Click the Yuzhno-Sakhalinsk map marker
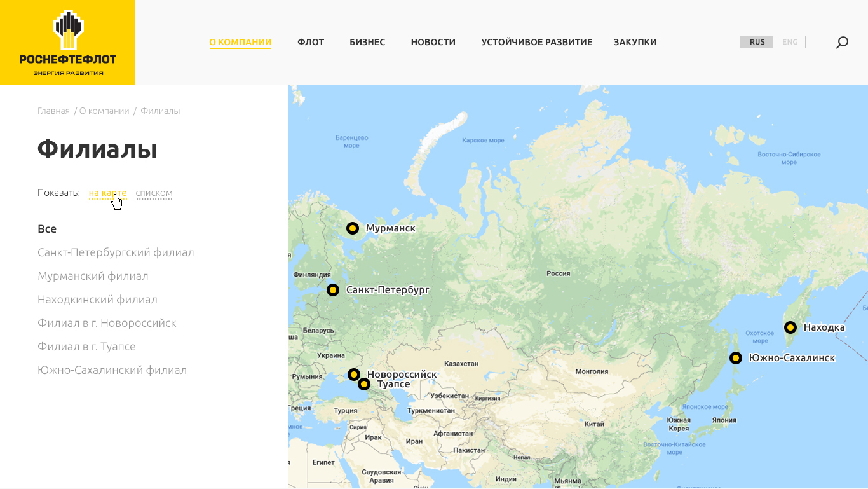 (736, 358)
